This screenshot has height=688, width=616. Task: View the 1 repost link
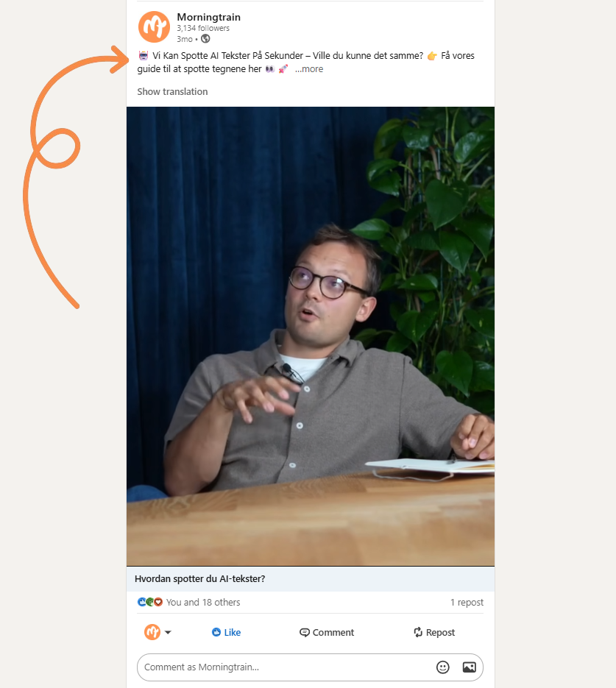(x=467, y=603)
